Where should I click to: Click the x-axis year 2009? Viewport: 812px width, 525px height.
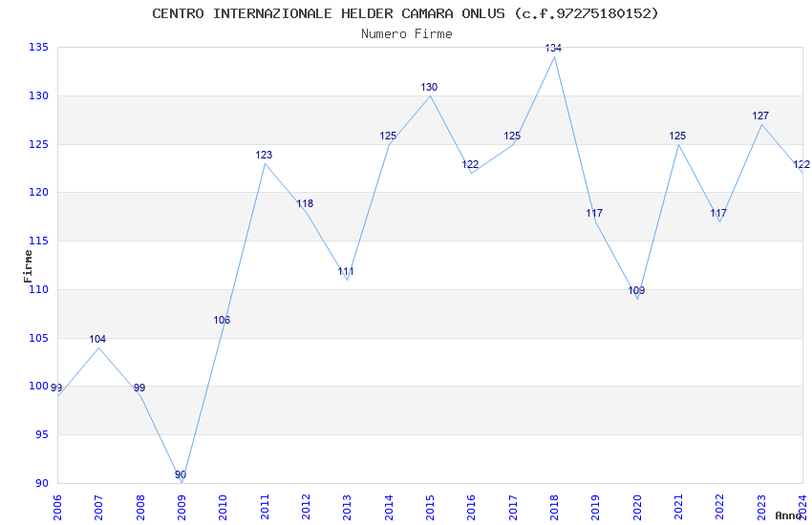click(x=182, y=508)
